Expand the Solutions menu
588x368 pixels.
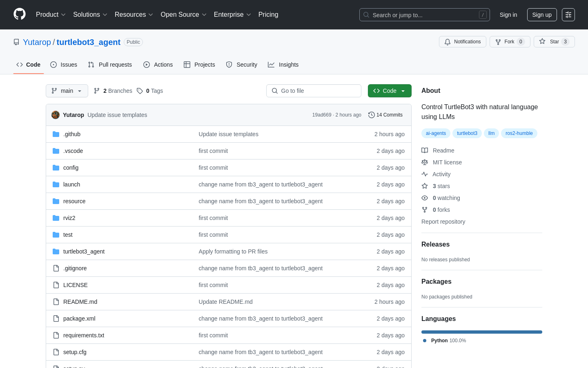[x=90, y=15]
